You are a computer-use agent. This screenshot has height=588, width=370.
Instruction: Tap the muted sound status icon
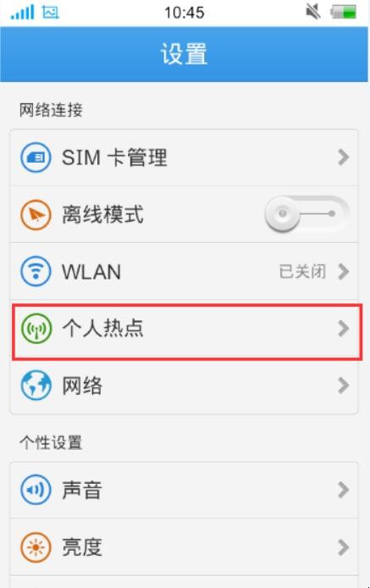point(313,12)
